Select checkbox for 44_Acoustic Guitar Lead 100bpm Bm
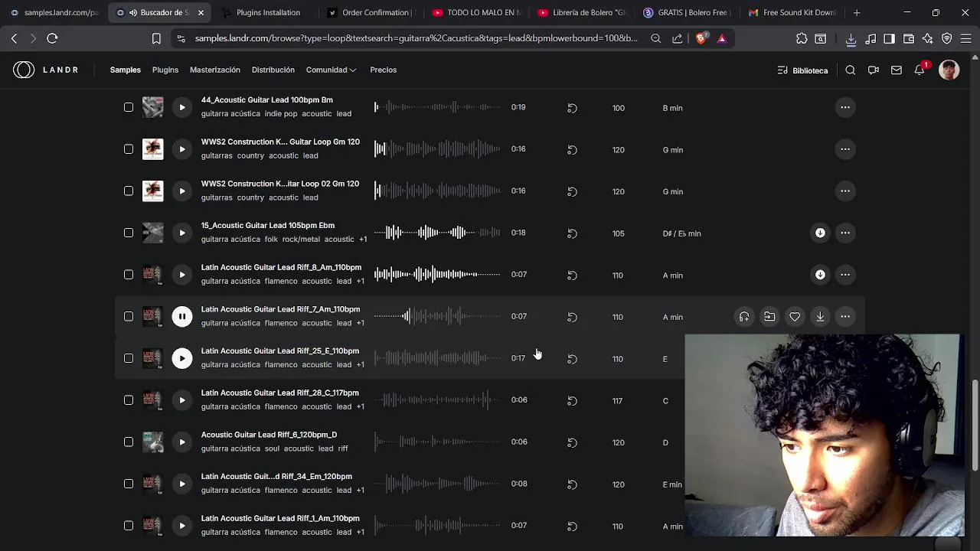Screen dimensions: 980x551 129,107
